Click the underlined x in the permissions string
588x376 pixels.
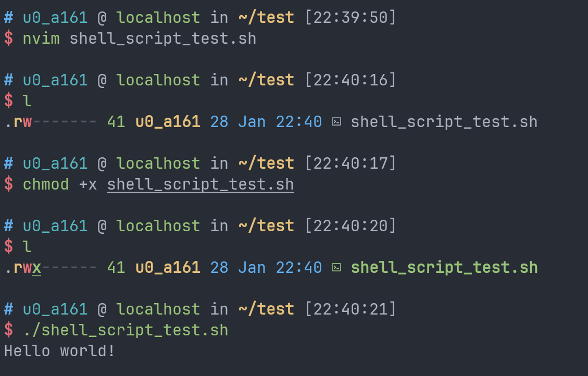pos(36,268)
